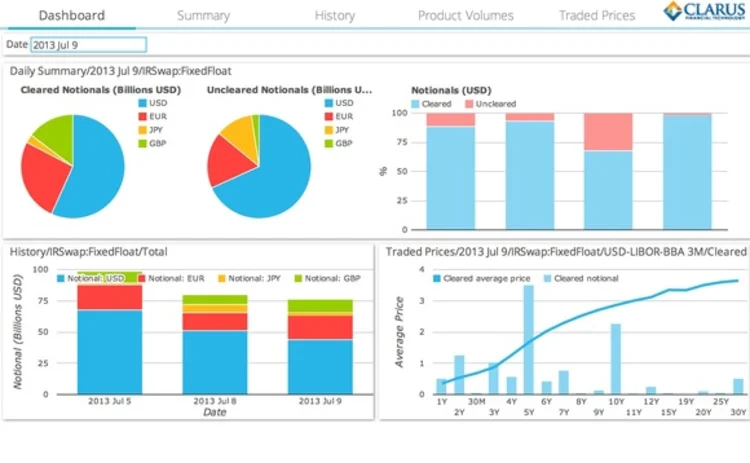Toggle Uncleared series in Notionals legend
The height and width of the screenshot is (463, 750).
[x=491, y=104]
